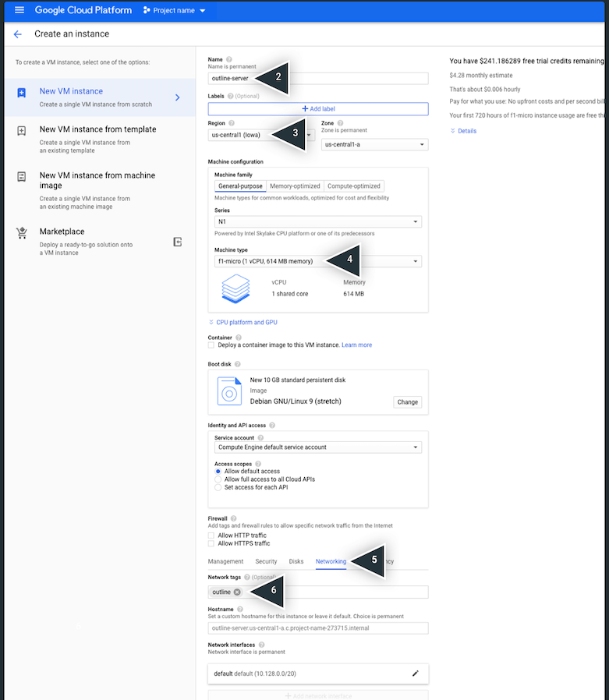Select General-purpose machine family tab
609x700 pixels.
(x=240, y=186)
